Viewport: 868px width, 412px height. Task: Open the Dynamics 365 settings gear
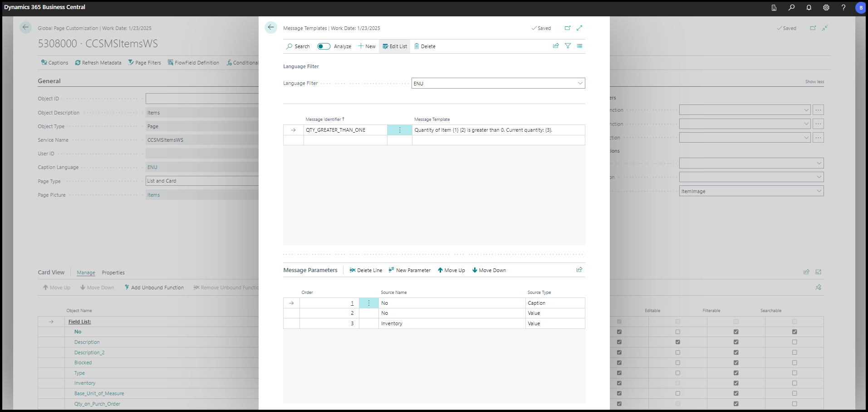[826, 8]
